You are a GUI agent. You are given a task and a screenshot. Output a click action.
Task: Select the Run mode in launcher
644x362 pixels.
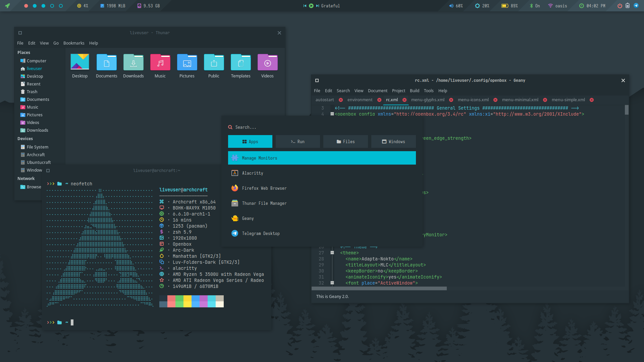298,142
